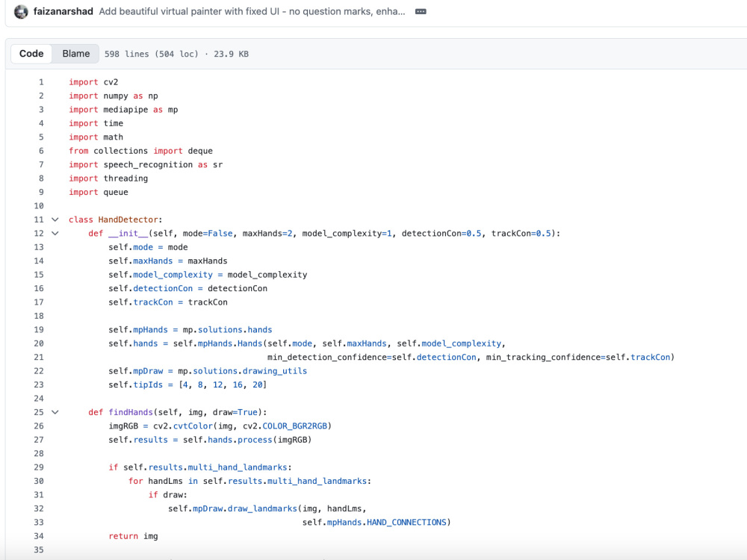
Task: Click 'self.trackCon = trackCon' line
Action: click(167, 302)
